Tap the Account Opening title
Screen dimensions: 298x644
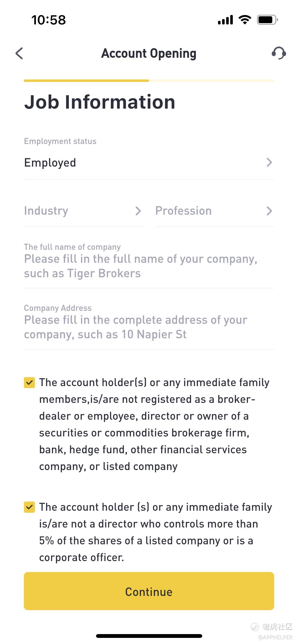(x=149, y=53)
